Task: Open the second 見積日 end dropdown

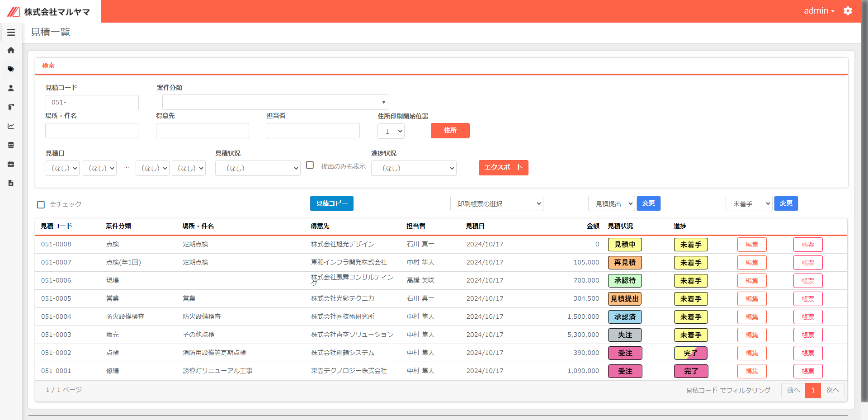Action: tap(189, 168)
